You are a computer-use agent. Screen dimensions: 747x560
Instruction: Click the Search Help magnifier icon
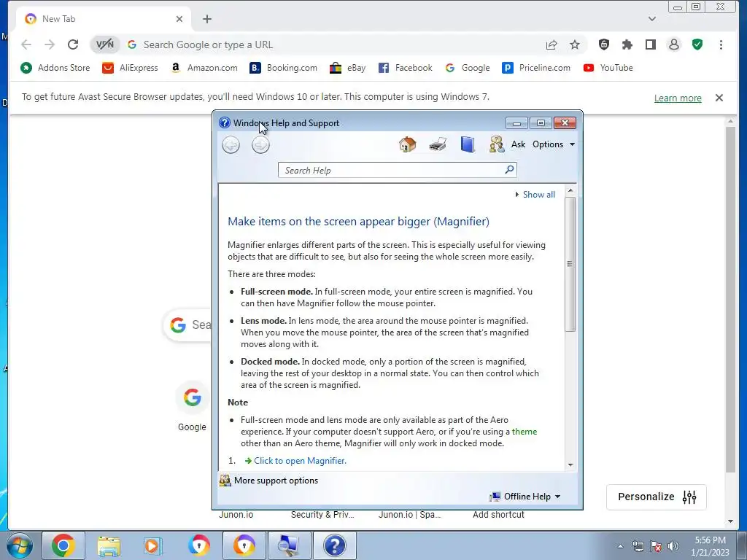(509, 169)
